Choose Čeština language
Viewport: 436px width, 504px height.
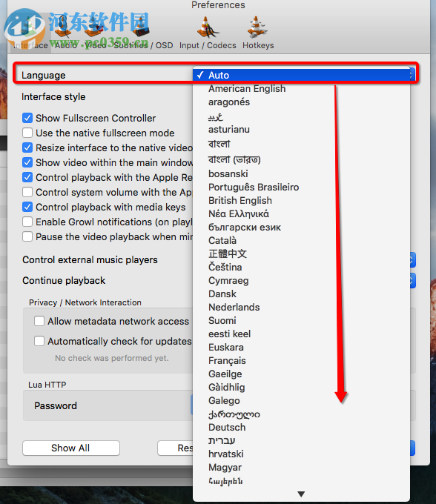click(301, 267)
